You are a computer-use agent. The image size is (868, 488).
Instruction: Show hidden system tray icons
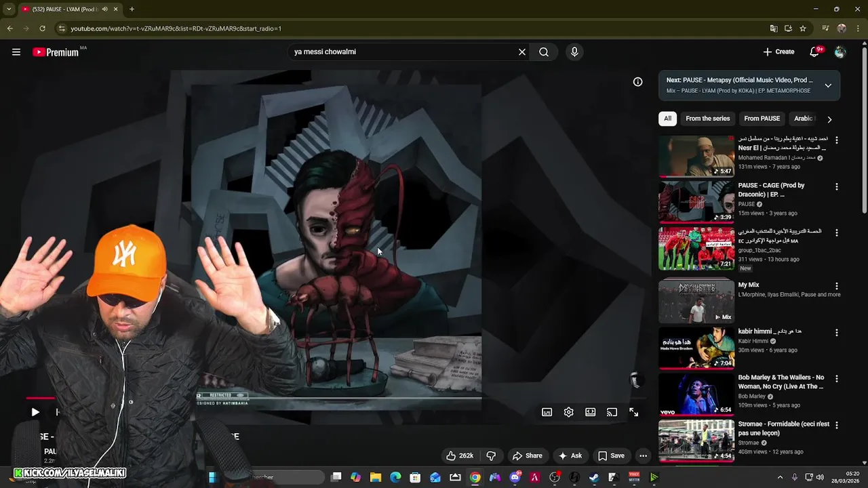tap(780, 477)
